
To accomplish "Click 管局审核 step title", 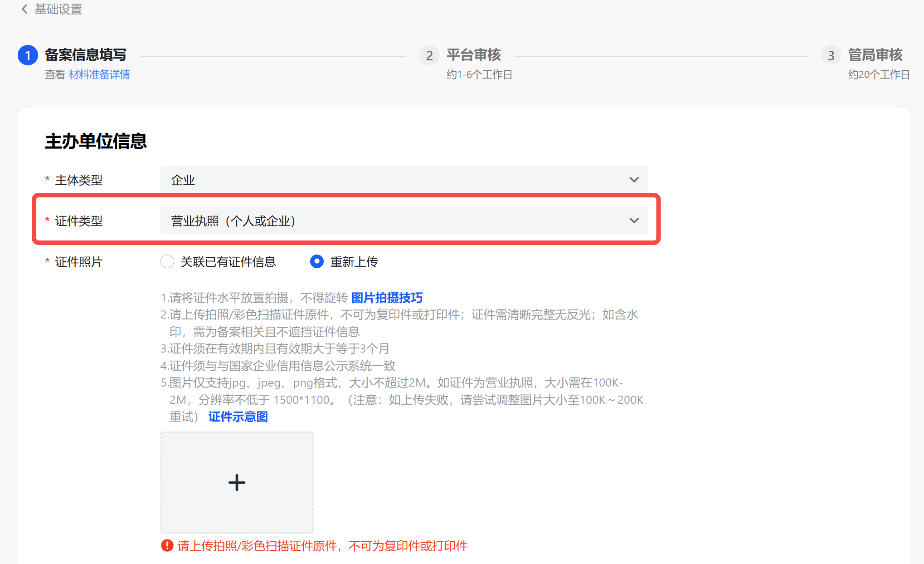I will pyautogui.click(x=875, y=55).
